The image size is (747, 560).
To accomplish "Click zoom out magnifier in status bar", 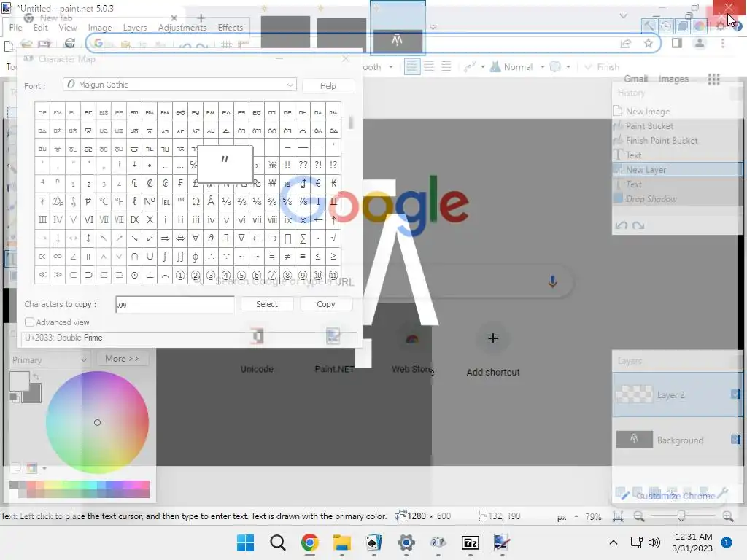I will coord(639,516).
